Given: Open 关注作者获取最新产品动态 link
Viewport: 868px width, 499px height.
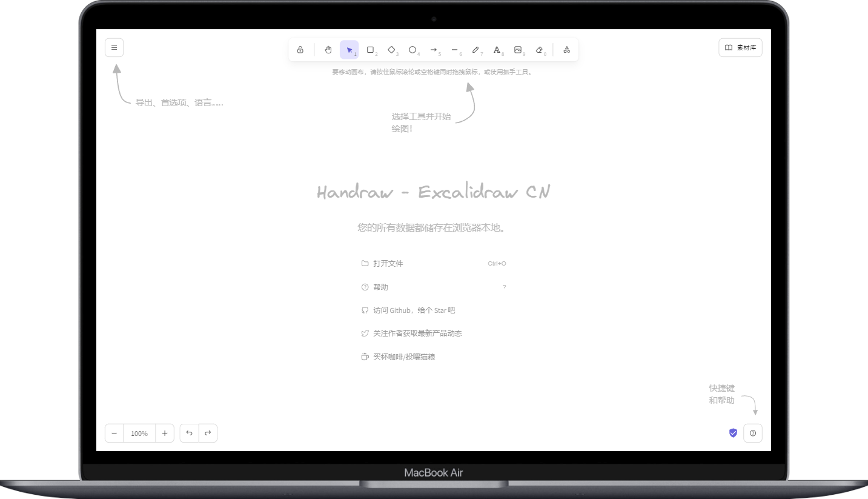Looking at the screenshot, I should coord(434,333).
